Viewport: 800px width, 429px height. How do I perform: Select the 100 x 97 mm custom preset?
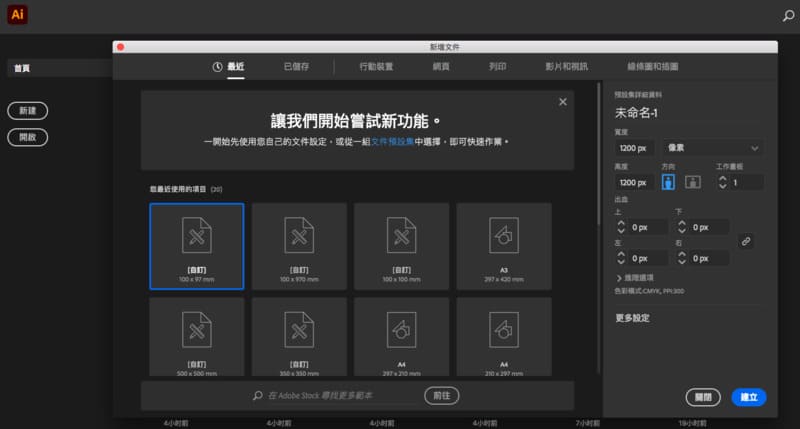coord(197,246)
